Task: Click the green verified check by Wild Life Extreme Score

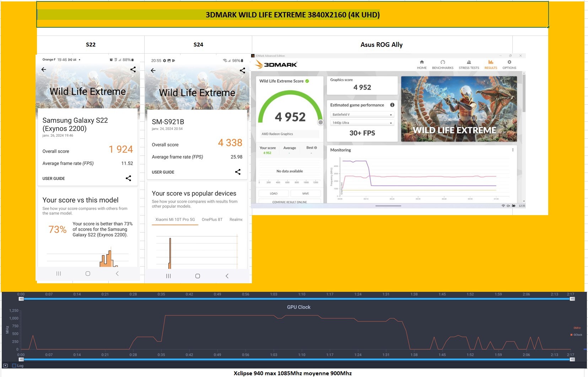Action: coord(307,81)
